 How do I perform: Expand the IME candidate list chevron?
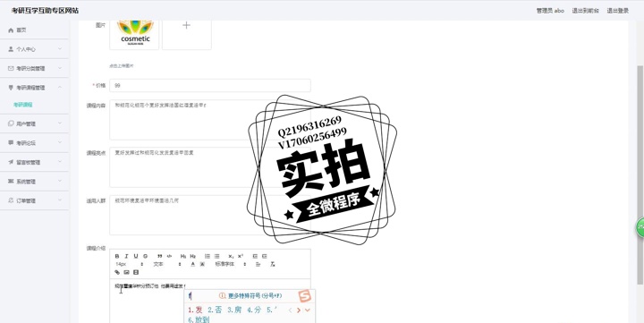pyautogui.click(x=307, y=310)
